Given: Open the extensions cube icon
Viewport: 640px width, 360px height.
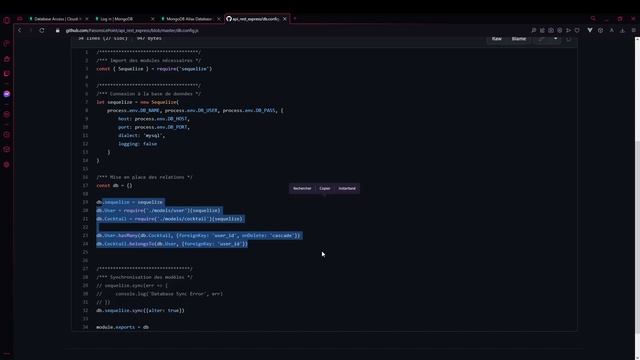Looking at the screenshot, I should point(600,30).
